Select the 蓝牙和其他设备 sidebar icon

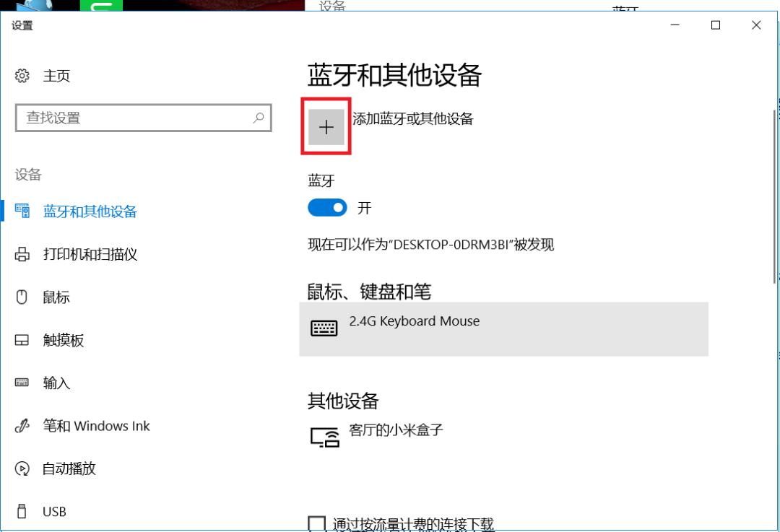pyautogui.click(x=23, y=211)
